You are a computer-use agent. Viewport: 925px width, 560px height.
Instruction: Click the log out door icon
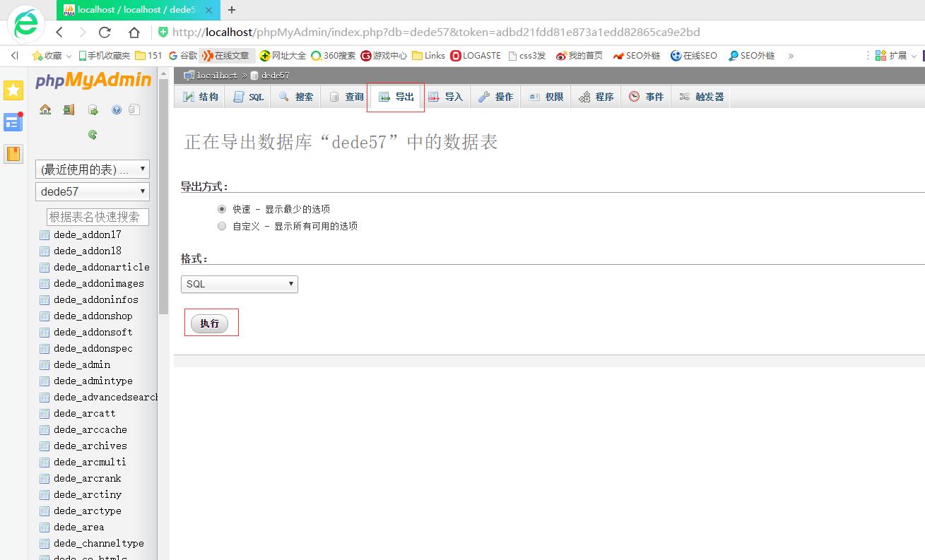(69, 109)
